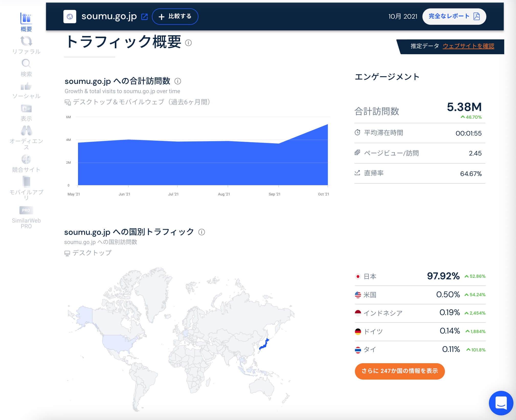Click the clock icon beside 平均滞在時間
Viewport: 516px width, 420px height.
tap(357, 132)
